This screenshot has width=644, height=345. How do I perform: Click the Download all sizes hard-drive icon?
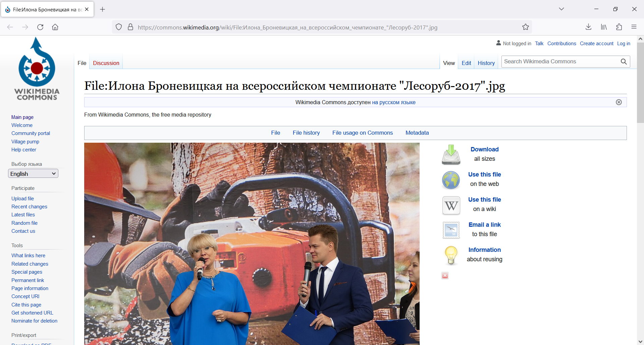451,154
